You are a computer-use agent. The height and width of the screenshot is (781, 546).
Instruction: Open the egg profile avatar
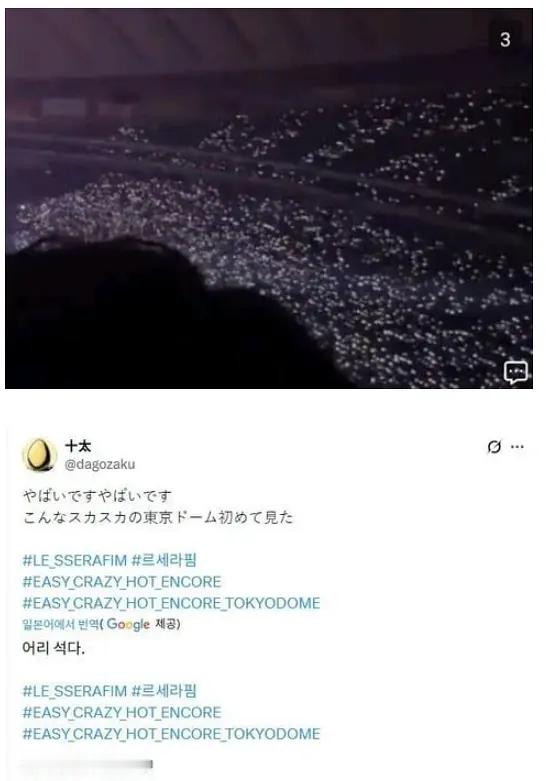pos(39,454)
